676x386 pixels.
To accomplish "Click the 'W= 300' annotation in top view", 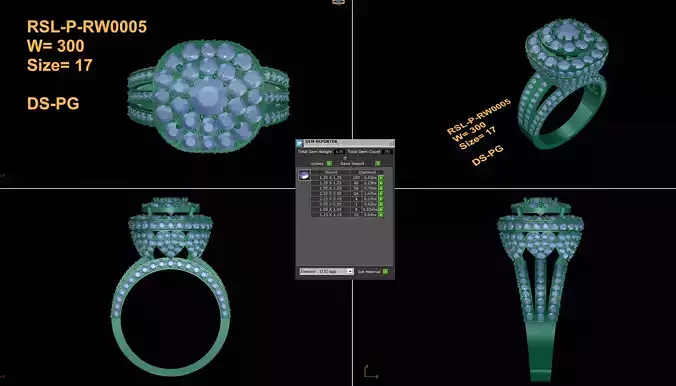I will click(56, 46).
